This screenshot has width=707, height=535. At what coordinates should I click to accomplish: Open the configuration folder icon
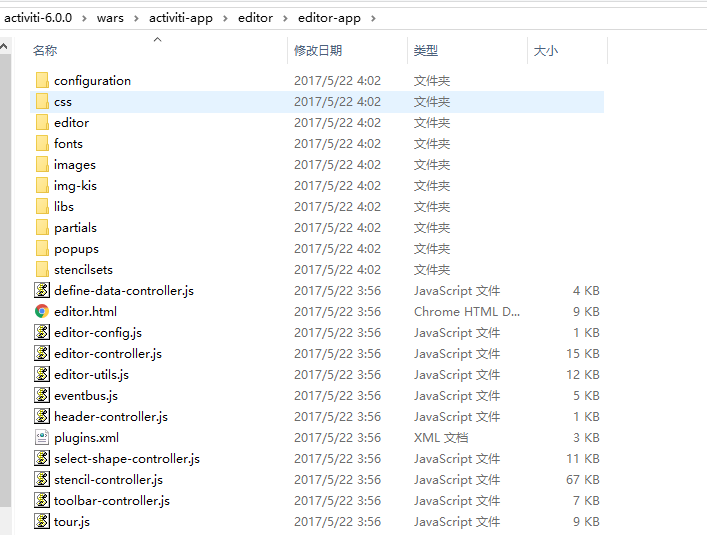click(42, 80)
